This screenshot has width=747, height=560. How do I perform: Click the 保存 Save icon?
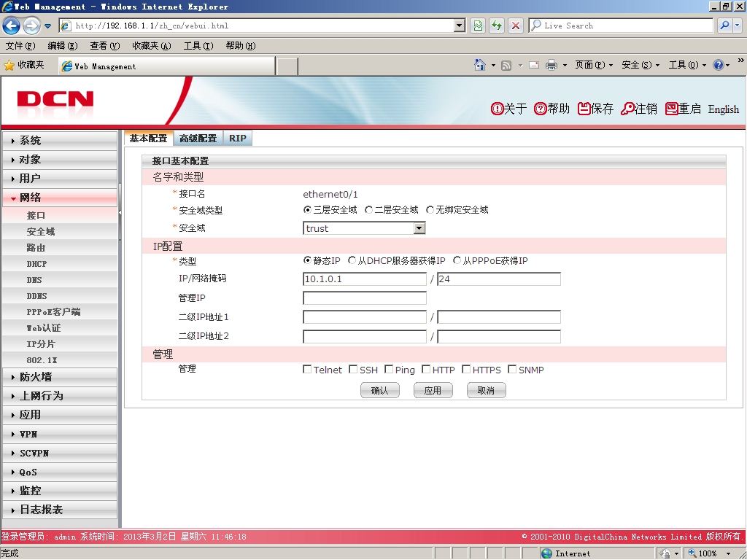(x=584, y=109)
